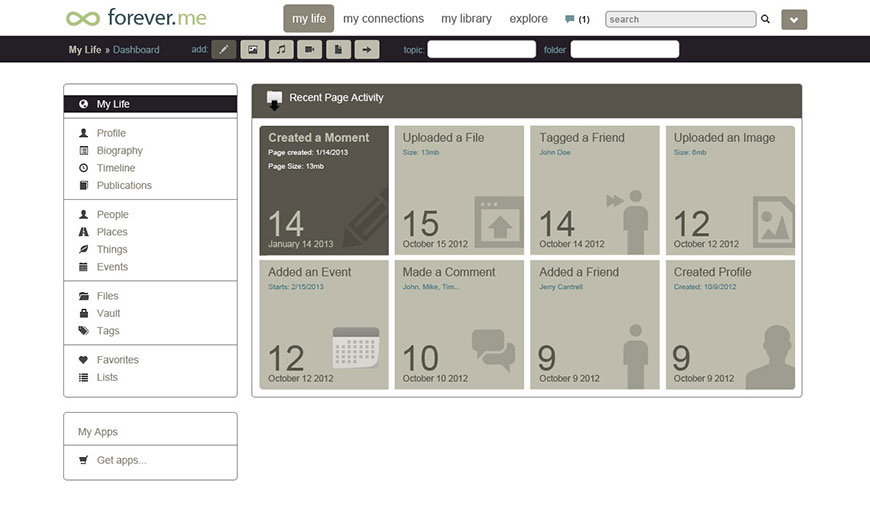Open the Uploaded an Image activity tile

coord(730,190)
